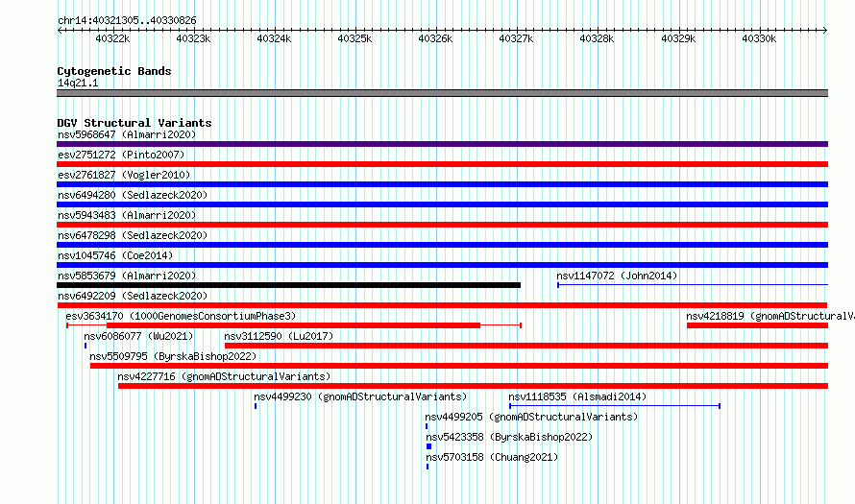Click the 40329k ruler position
Viewport: 855px width, 504px height.
(679, 38)
